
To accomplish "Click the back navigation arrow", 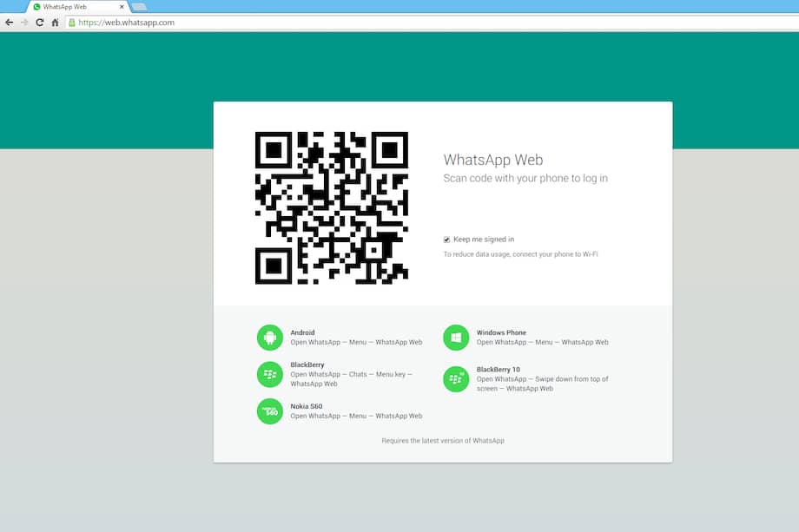I will (9, 22).
